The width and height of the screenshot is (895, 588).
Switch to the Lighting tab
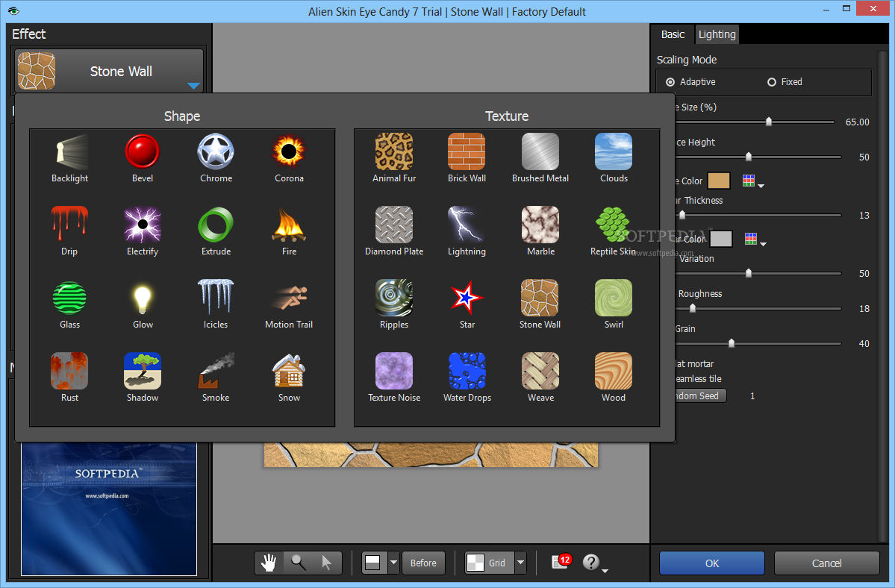pyautogui.click(x=717, y=34)
